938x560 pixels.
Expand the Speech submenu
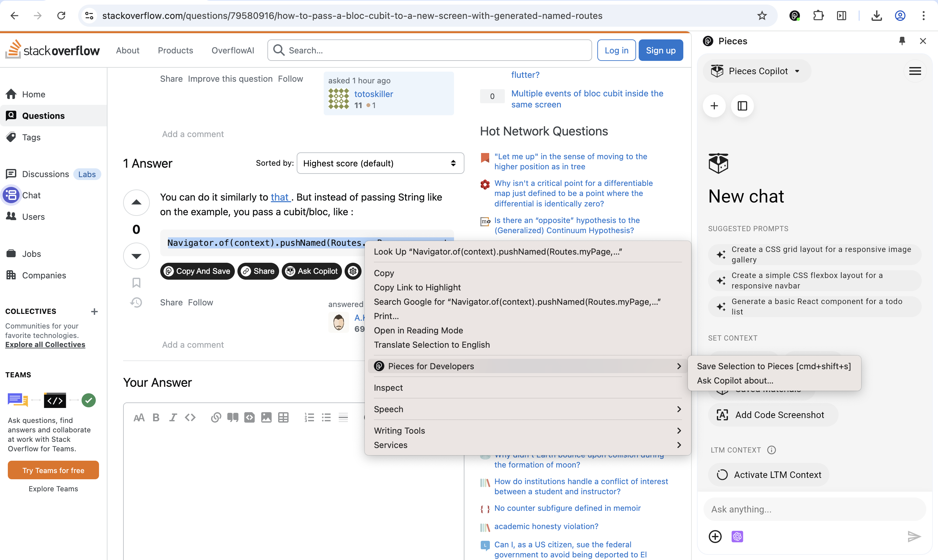(527, 409)
